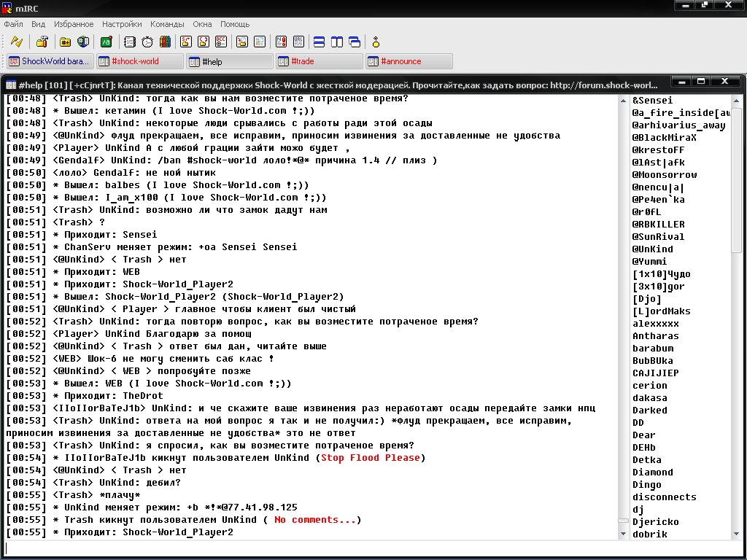Viewport: 747px width, 560px height.
Task: Click the red "No comments..." kick reason
Action: (x=315, y=519)
